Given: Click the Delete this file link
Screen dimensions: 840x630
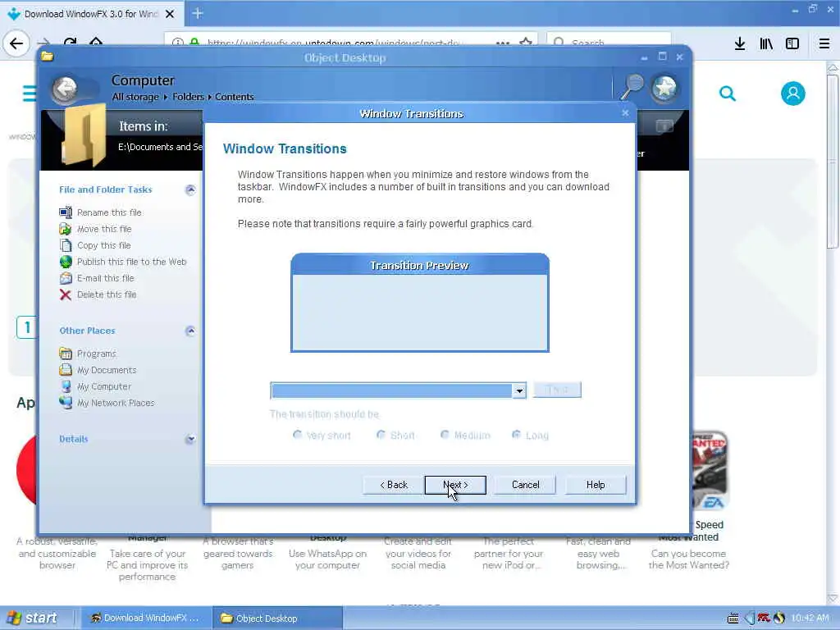Looking at the screenshot, I should [x=107, y=294].
